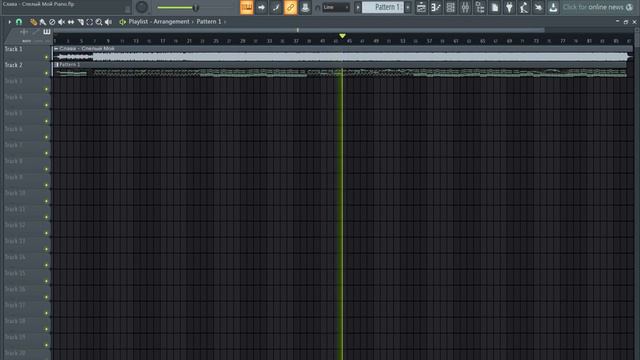Screen dimensions: 640x360
Task: Toggle the orange link icon
Action: click(x=290, y=7)
